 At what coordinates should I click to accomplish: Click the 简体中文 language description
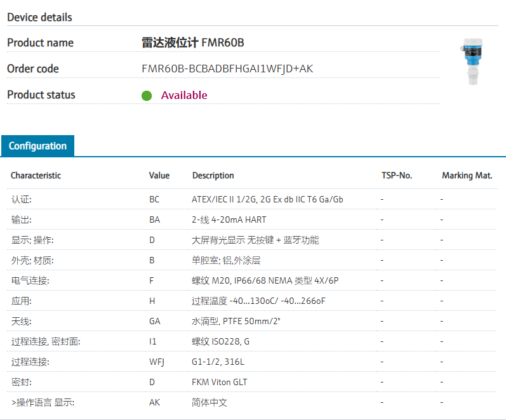coord(210,402)
